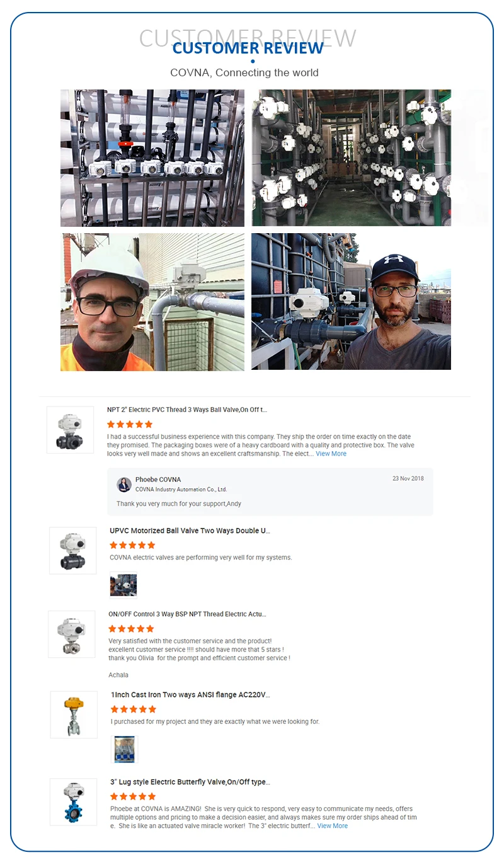504x867 pixels.
Task: Open the review photo under the UPVC valve review
Action: point(123,584)
